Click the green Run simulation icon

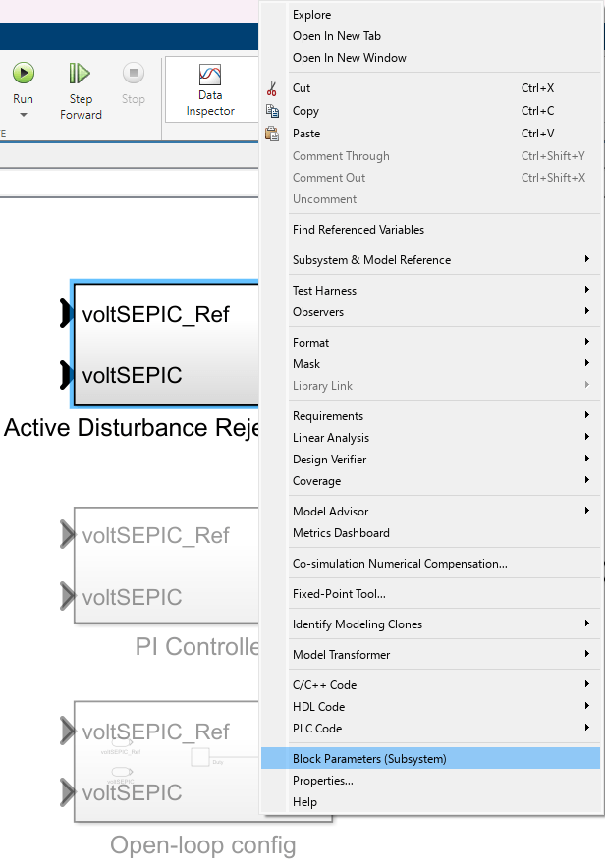24,73
